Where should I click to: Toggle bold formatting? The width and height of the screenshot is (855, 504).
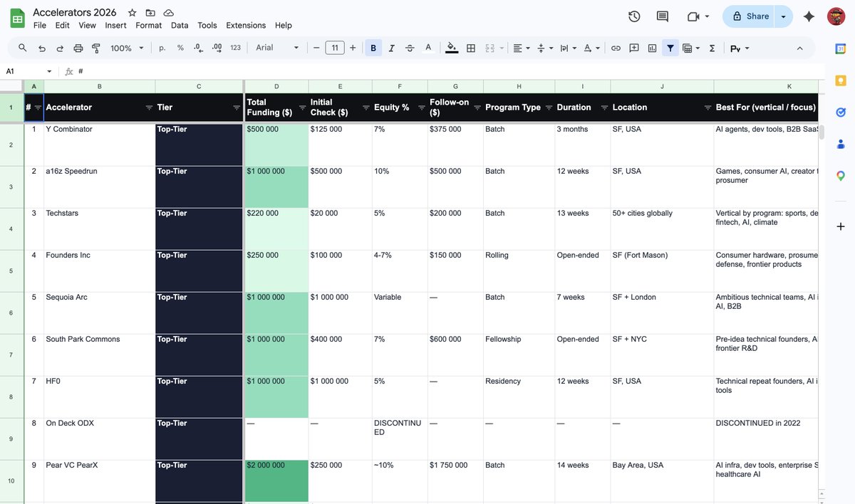coord(373,48)
